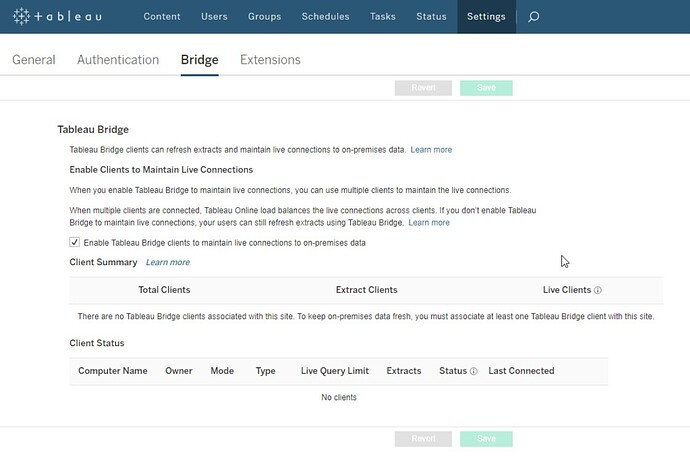Click the Owner column header
690x471 pixels.
tap(179, 371)
